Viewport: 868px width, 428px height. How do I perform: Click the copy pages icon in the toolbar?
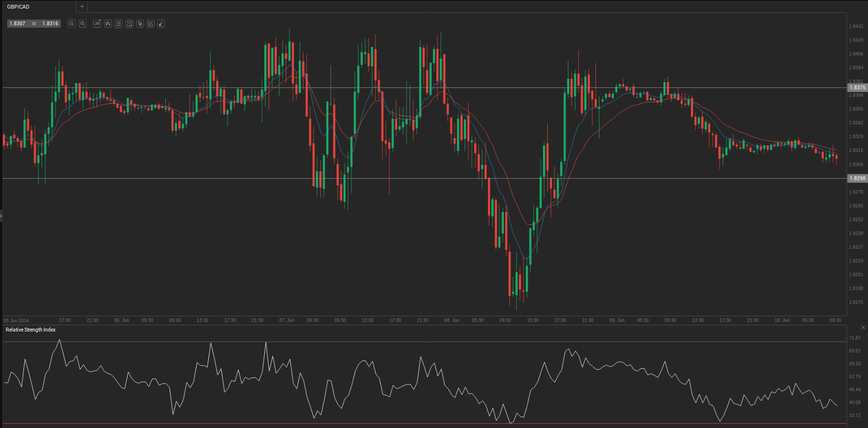point(140,23)
